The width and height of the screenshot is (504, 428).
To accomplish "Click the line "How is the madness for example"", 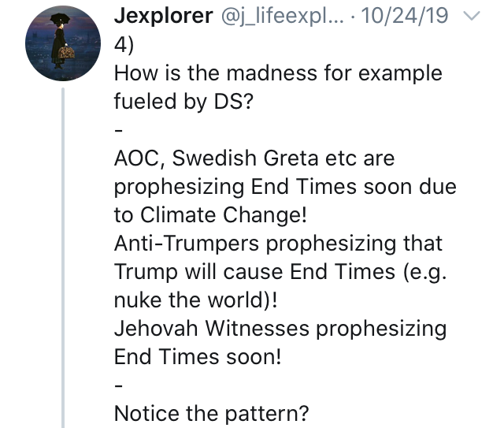I will (x=278, y=74).
